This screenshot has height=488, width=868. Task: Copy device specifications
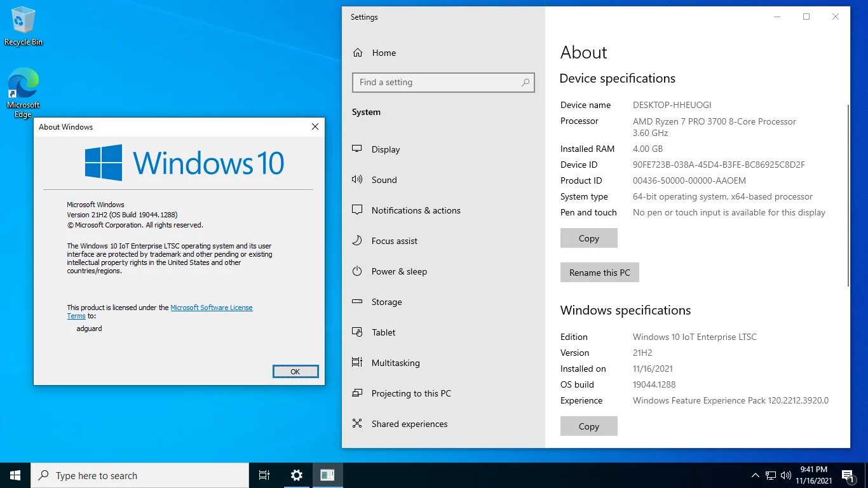(589, 238)
